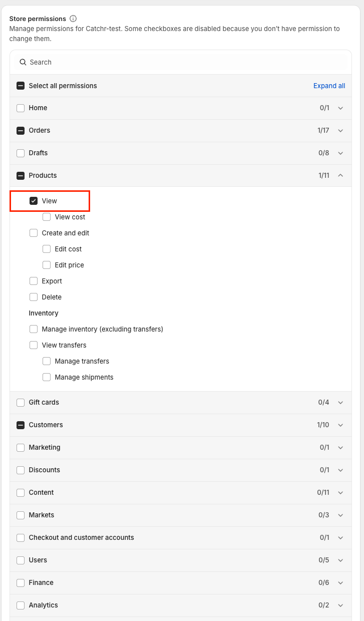The width and height of the screenshot is (364, 621).
Task: Check the Edit price checkbox
Action: 47,265
